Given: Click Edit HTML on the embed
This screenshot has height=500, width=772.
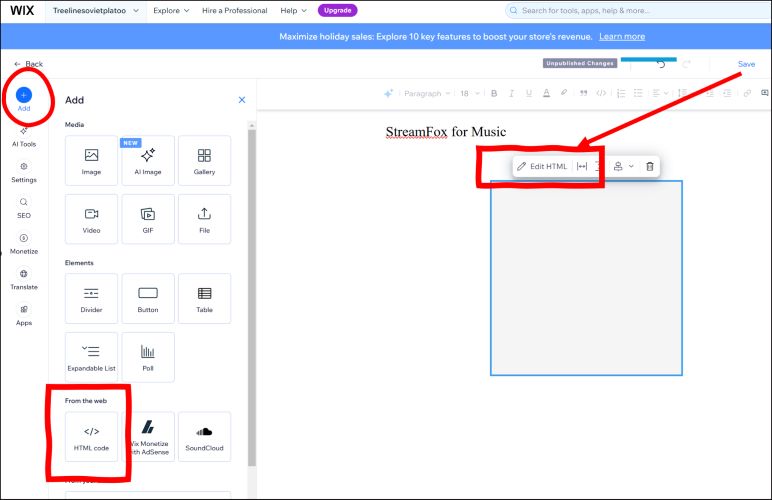Looking at the screenshot, I should tap(542, 166).
